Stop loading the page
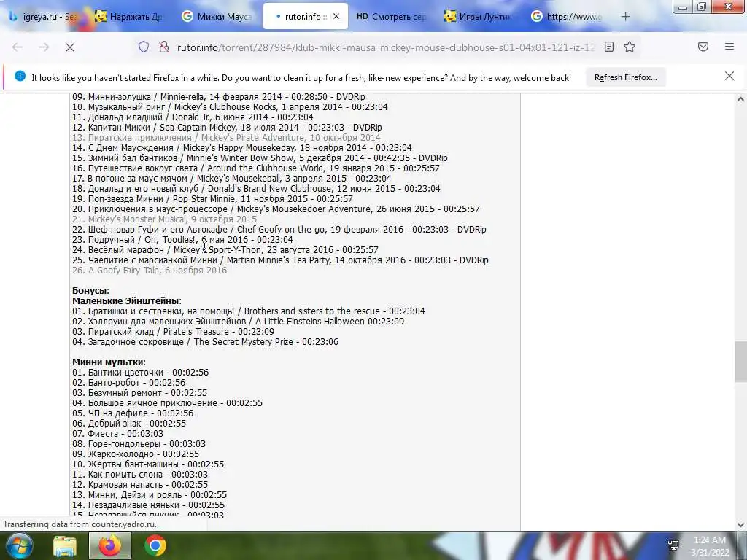Viewport: 747px width, 560px height. pos(70,47)
